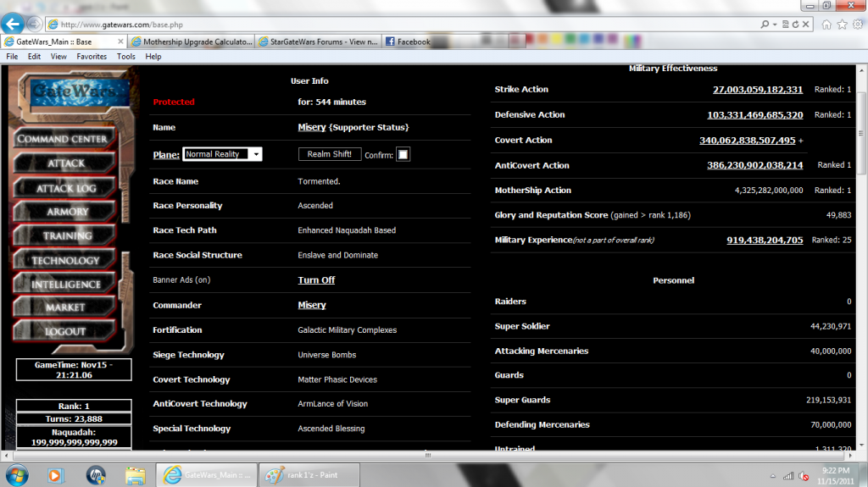Image resolution: width=868 pixels, height=487 pixels.
Task: Check the Realm Shift Confirm checkbox
Action: click(x=403, y=154)
